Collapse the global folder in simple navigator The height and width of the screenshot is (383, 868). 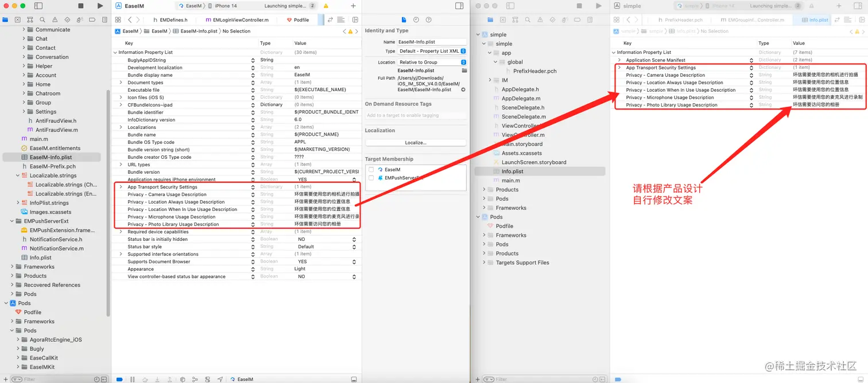click(494, 62)
